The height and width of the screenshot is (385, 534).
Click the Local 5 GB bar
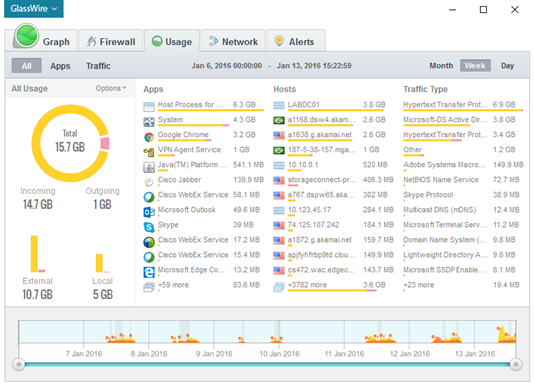pos(99,263)
